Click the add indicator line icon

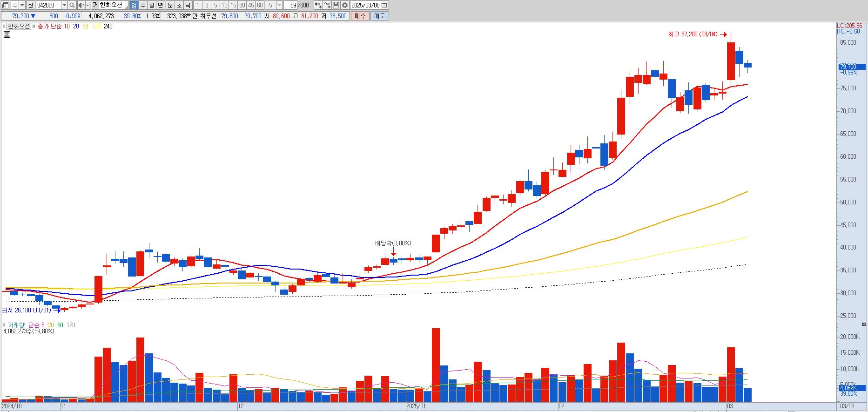pyautogui.click(x=327, y=5)
